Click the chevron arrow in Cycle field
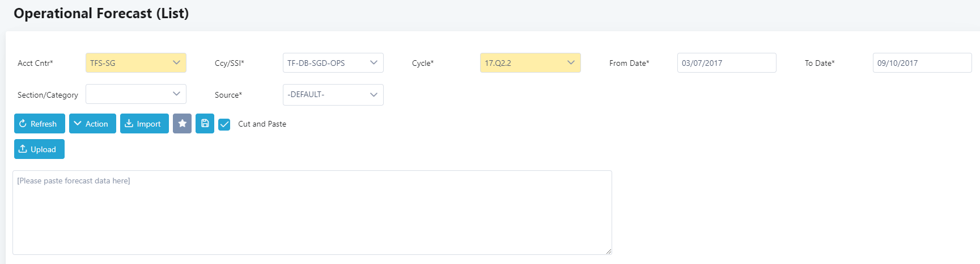 pos(571,62)
